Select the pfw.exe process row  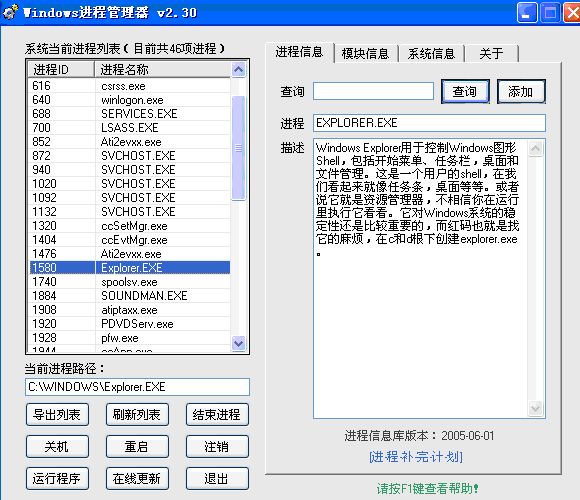[x=129, y=338]
